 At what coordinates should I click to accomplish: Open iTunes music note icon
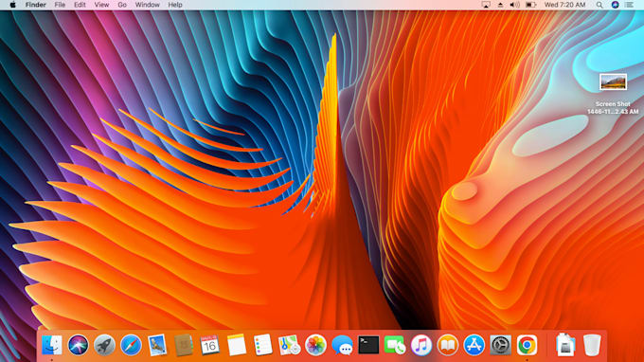click(421, 345)
